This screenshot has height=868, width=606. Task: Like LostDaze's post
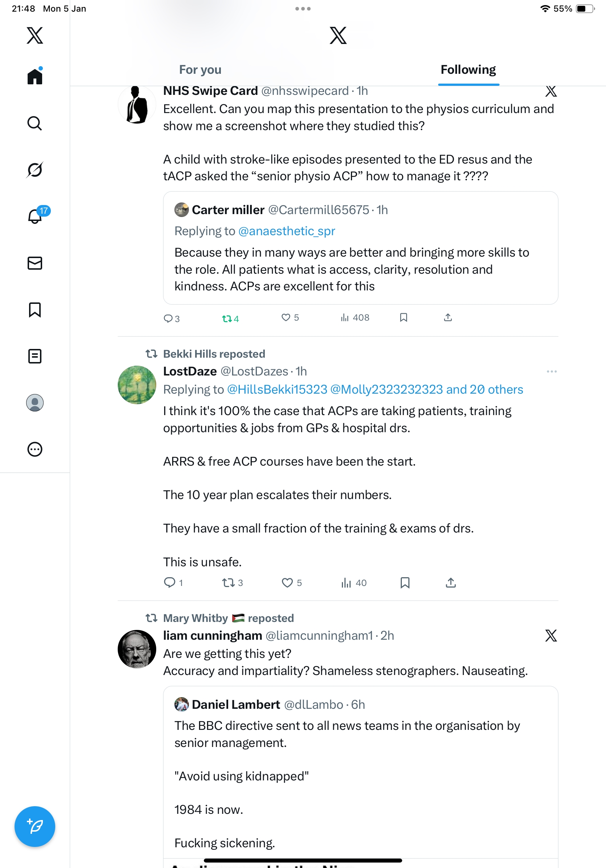pyautogui.click(x=287, y=583)
